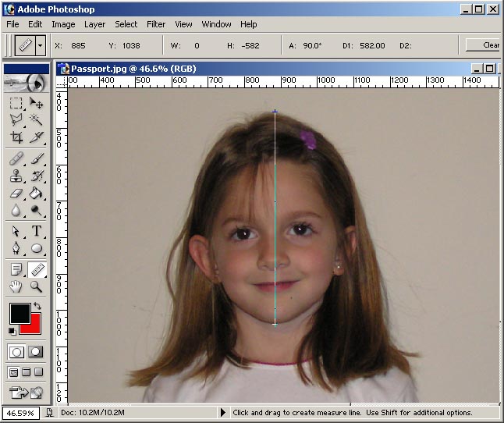The height and width of the screenshot is (423, 504).
Task: Reset to default black and white colors
Action: [x=12, y=331]
